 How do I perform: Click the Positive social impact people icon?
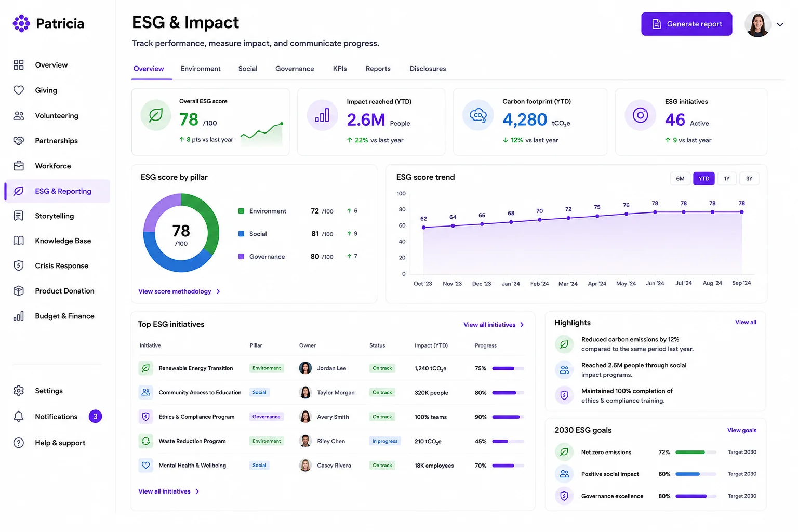564,474
